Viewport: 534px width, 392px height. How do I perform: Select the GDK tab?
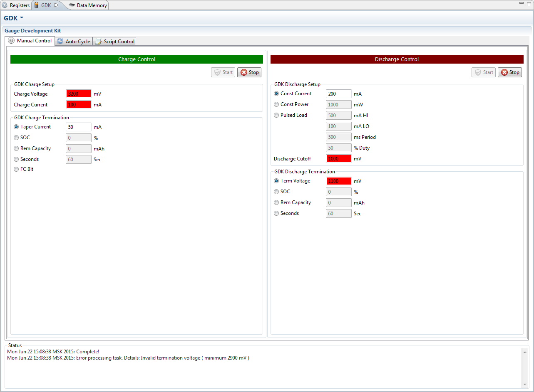[x=46, y=5]
